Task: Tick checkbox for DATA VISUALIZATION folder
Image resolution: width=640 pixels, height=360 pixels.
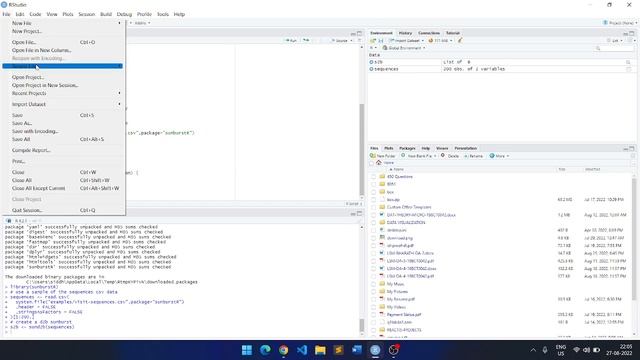Action: (373, 223)
